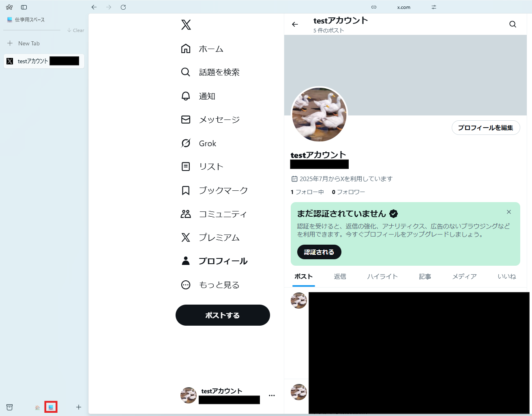Switch to the いいね tab

[507, 277]
